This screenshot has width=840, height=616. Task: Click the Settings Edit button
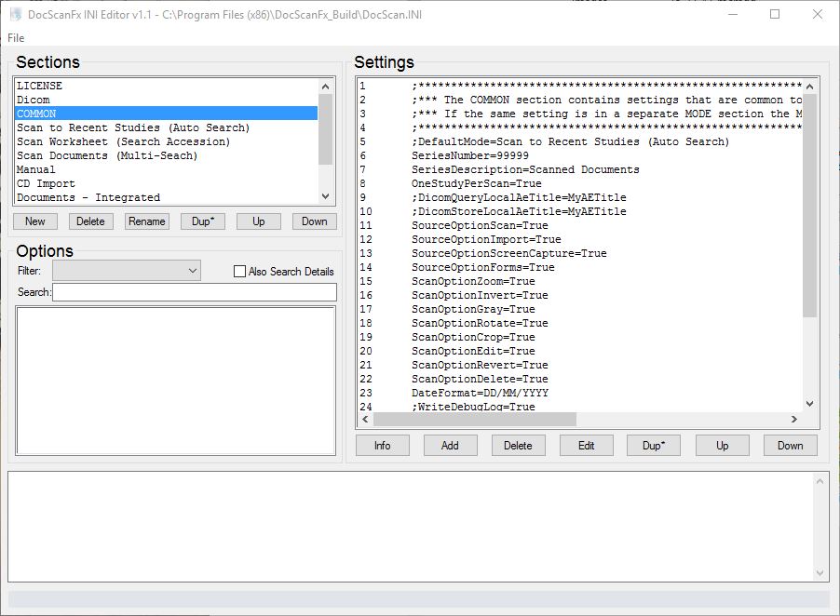coord(586,446)
